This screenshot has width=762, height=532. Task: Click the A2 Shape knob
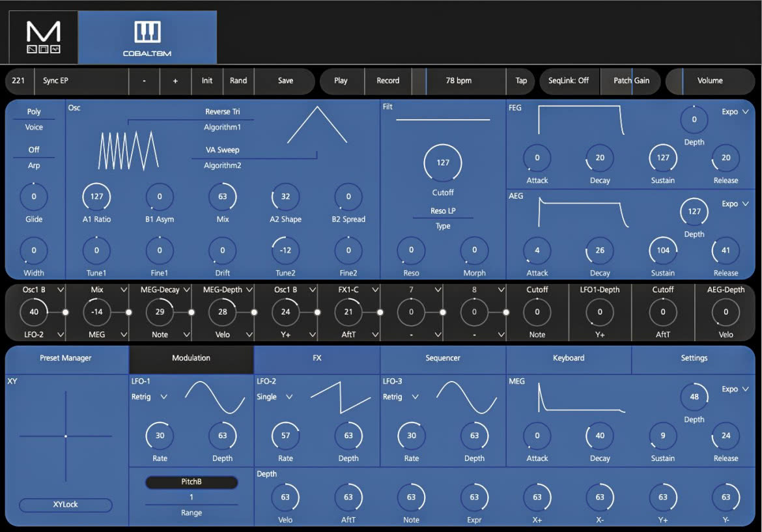point(285,197)
